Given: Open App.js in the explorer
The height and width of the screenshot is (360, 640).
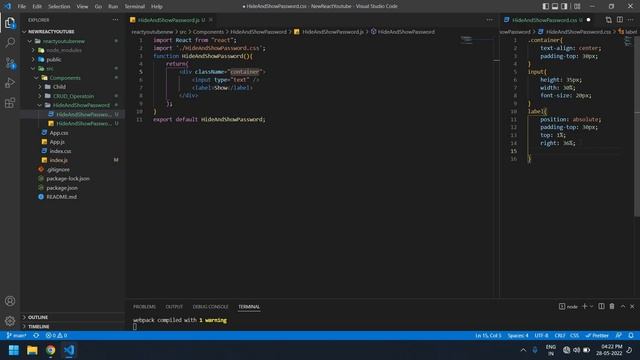Looking at the screenshot, I should (x=57, y=142).
